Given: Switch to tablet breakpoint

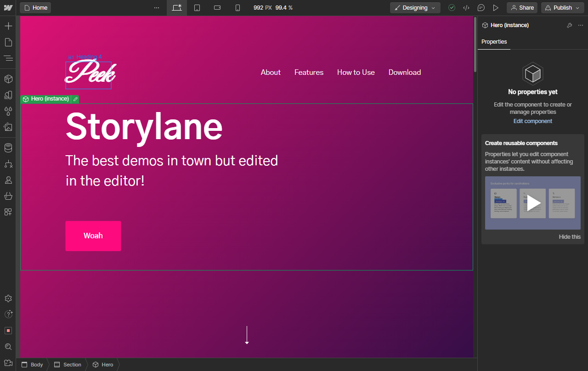Looking at the screenshot, I should [197, 8].
